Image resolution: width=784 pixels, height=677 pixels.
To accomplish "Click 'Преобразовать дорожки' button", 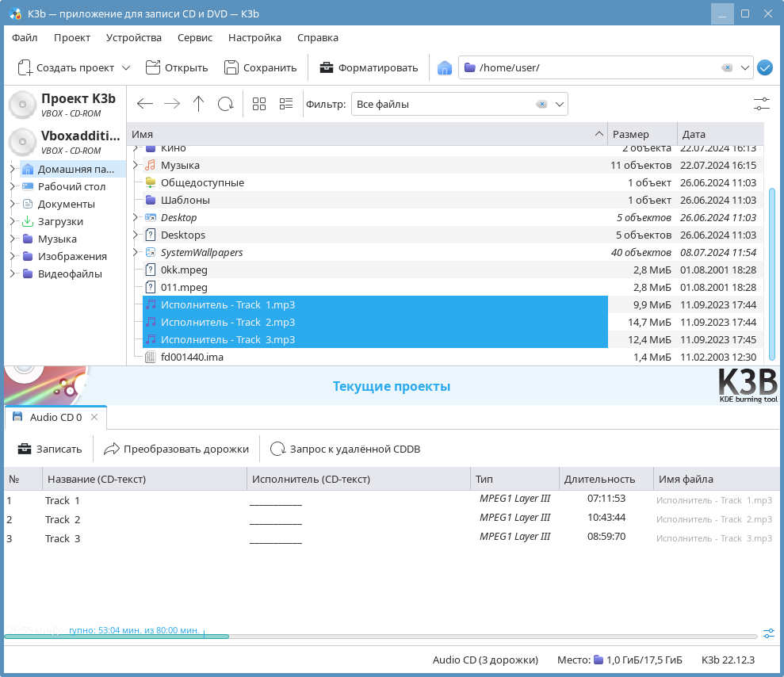I will click(x=176, y=449).
